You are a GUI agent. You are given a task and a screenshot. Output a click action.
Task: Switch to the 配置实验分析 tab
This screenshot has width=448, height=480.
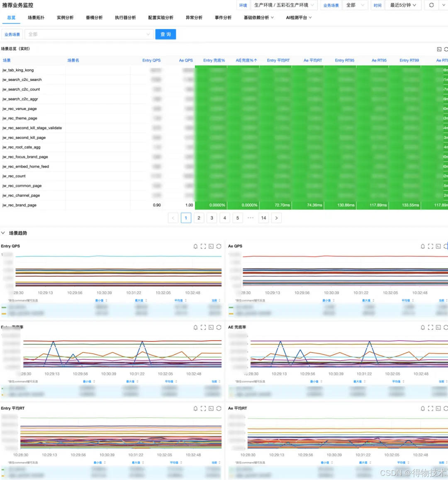[161, 18]
